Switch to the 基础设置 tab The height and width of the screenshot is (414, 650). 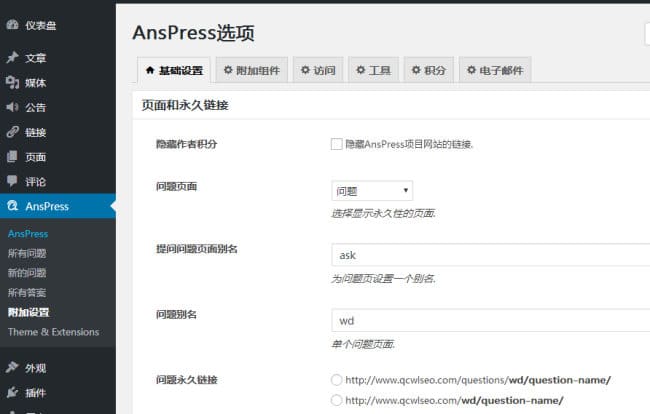(174, 70)
